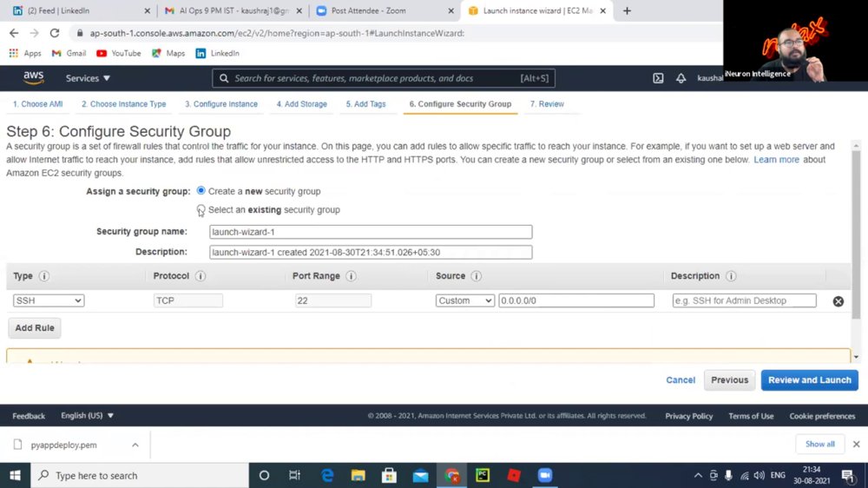Switch to AI Ops Gmail browser tab
The image size is (868, 488).
234,10
